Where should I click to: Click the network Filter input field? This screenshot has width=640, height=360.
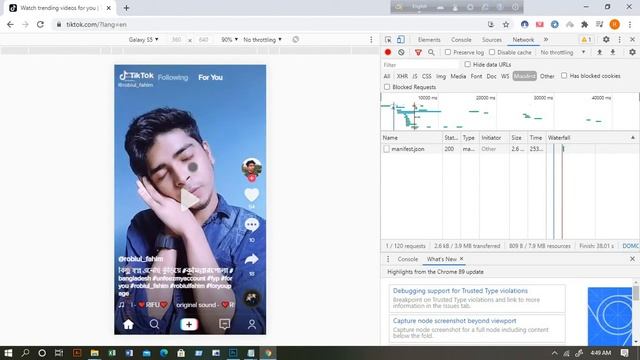coord(421,64)
